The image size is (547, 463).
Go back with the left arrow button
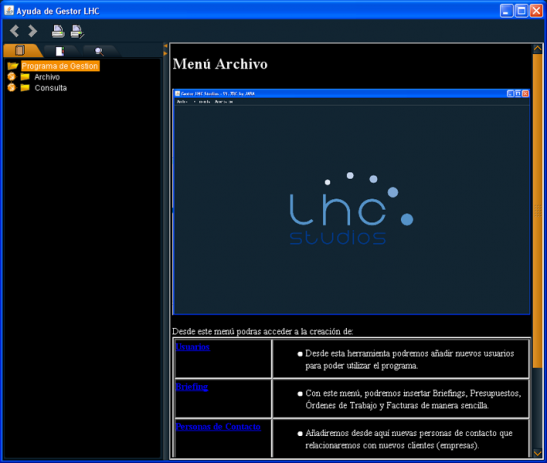[14, 31]
